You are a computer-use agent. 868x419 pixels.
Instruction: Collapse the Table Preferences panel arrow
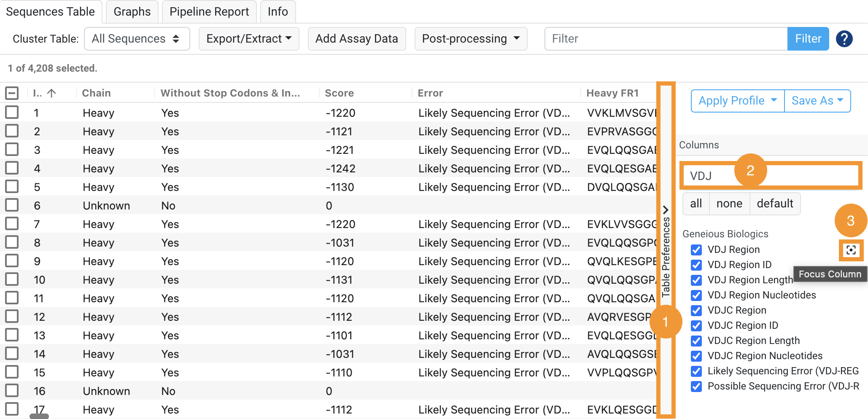pos(666,209)
